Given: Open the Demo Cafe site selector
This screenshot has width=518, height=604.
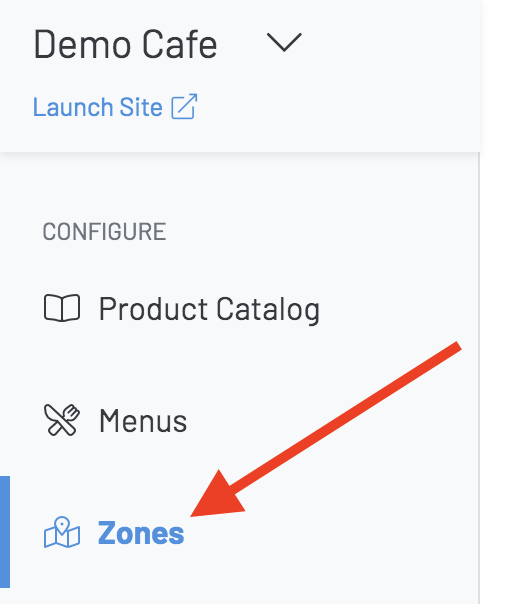Looking at the screenshot, I should [x=168, y=44].
